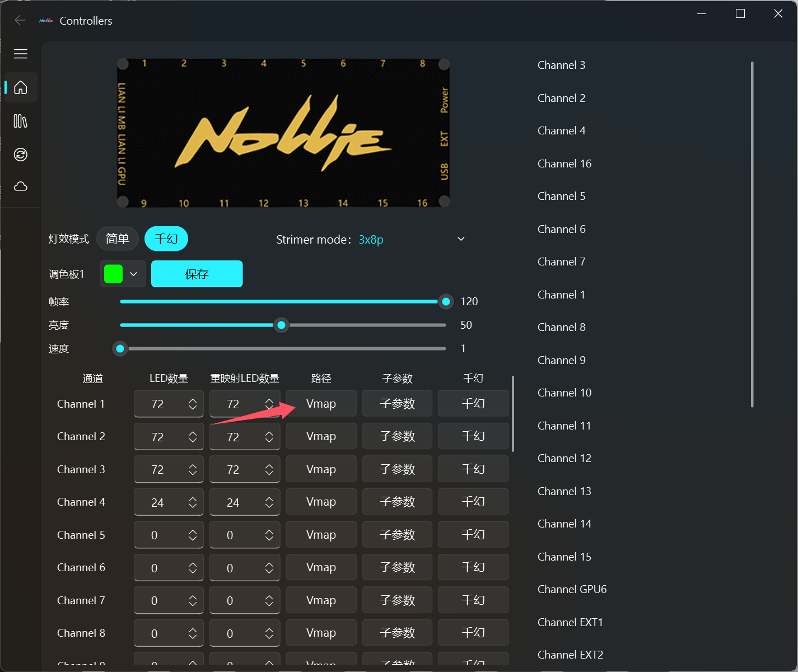Select Channel 2 in the right list
798x672 pixels.
coord(562,98)
